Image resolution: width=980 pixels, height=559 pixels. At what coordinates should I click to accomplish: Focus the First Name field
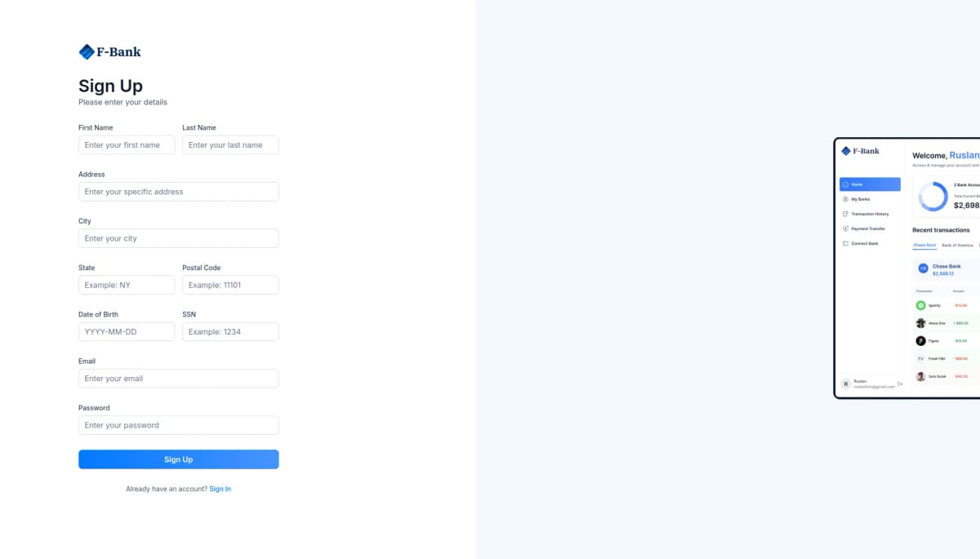pos(127,145)
